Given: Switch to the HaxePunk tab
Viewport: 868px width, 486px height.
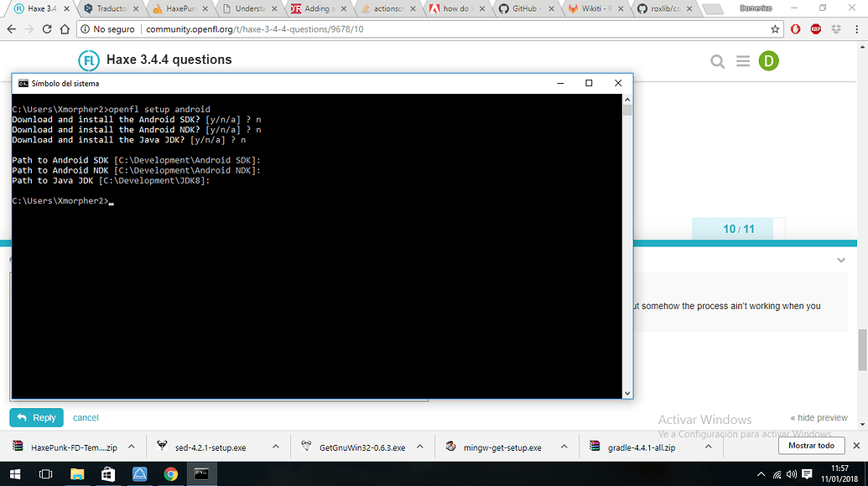Looking at the screenshot, I should tap(180, 9).
